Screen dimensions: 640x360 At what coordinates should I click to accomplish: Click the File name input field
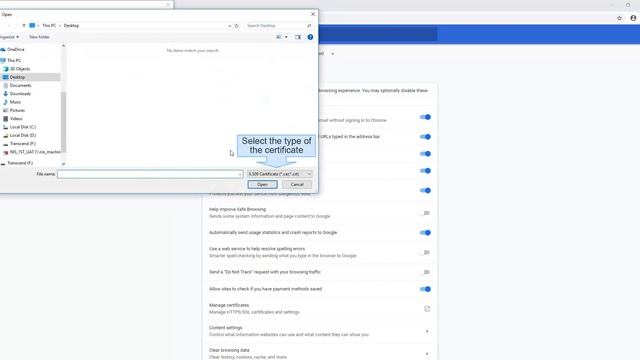click(x=150, y=174)
